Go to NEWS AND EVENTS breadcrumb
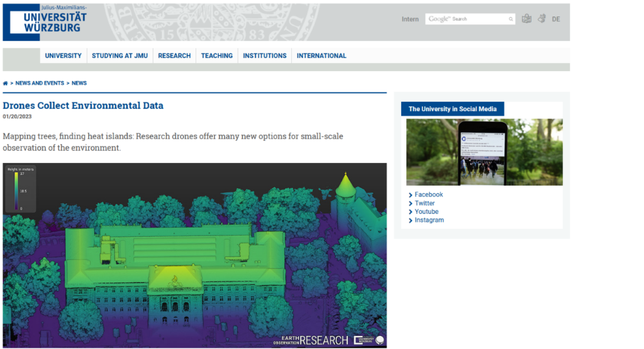 click(40, 83)
